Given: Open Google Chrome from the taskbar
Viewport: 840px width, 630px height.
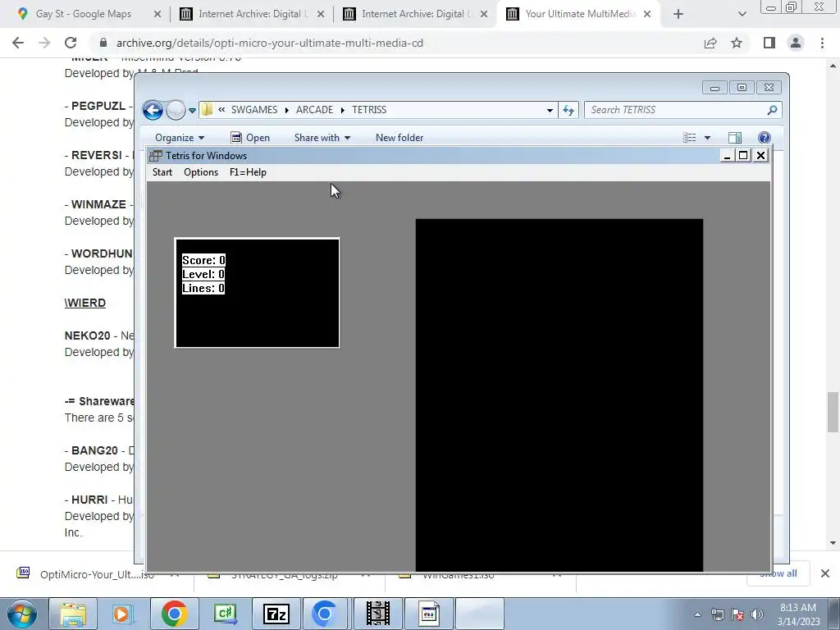Looking at the screenshot, I should 174,614.
